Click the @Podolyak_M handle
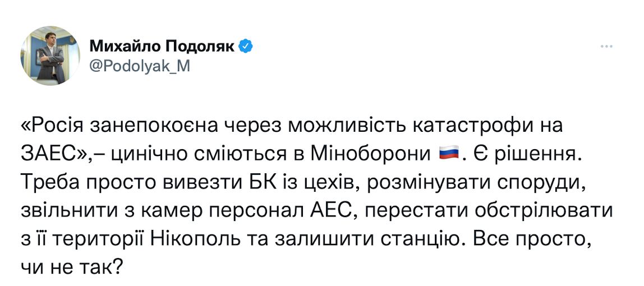Viewport: 644px width, 286px height. pos(140,67)
